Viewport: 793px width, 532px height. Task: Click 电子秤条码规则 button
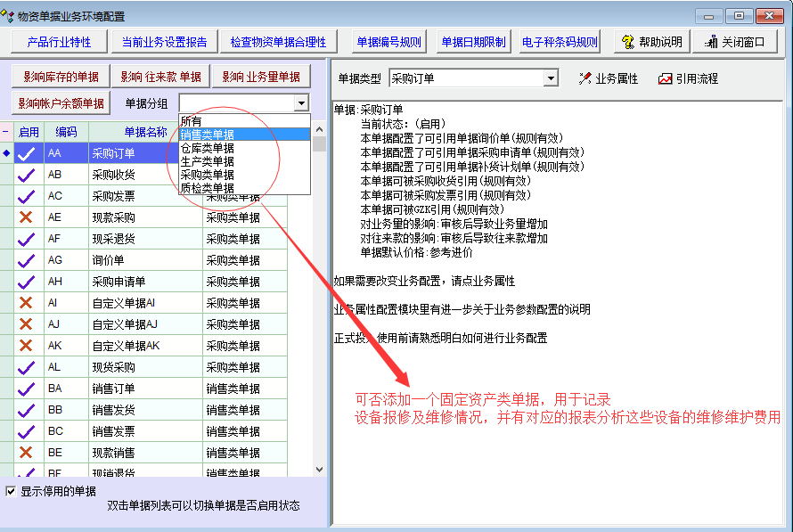tap(560, 42)
